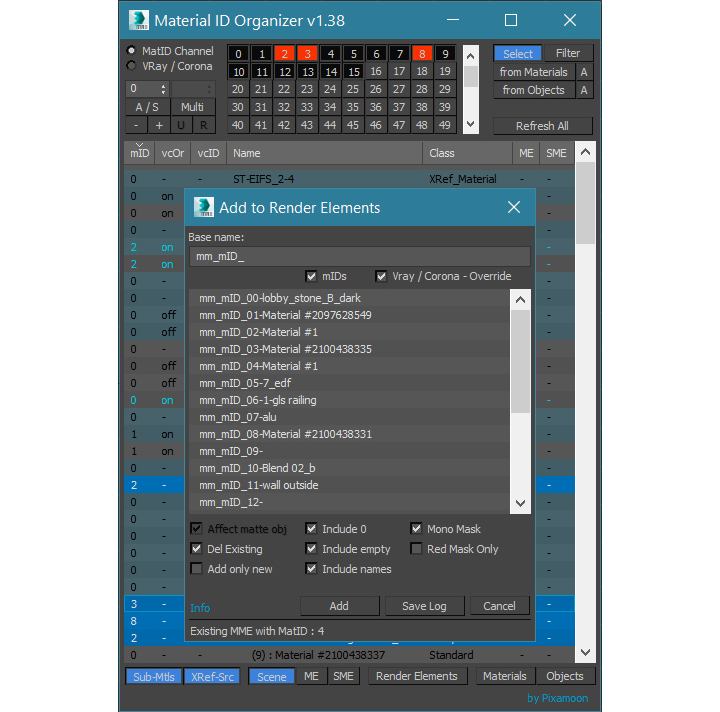Viewport: 720px width, 712px height.
Task: Click the render elements list scroll-down arrow
Action: pos(520,503)
